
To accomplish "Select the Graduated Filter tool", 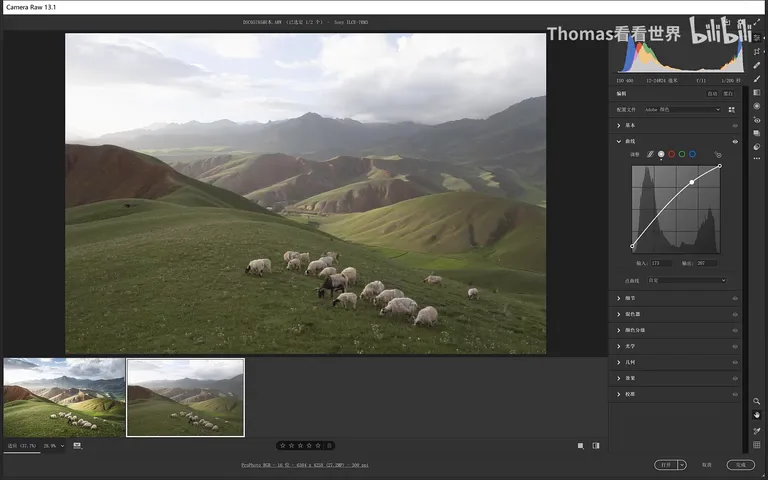I will (757, 93).
